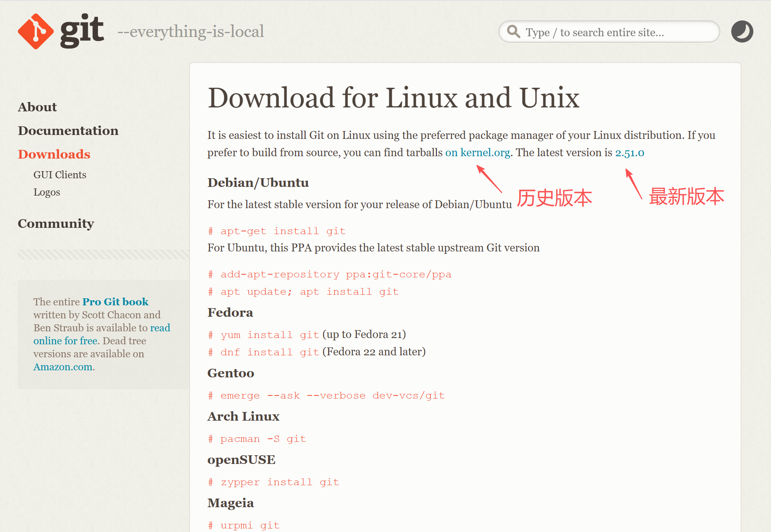The height and width of the screenshot is (532, 771).
Task: Follow the 'on kernel.org' tarballs link
Action: coord(478,153)
